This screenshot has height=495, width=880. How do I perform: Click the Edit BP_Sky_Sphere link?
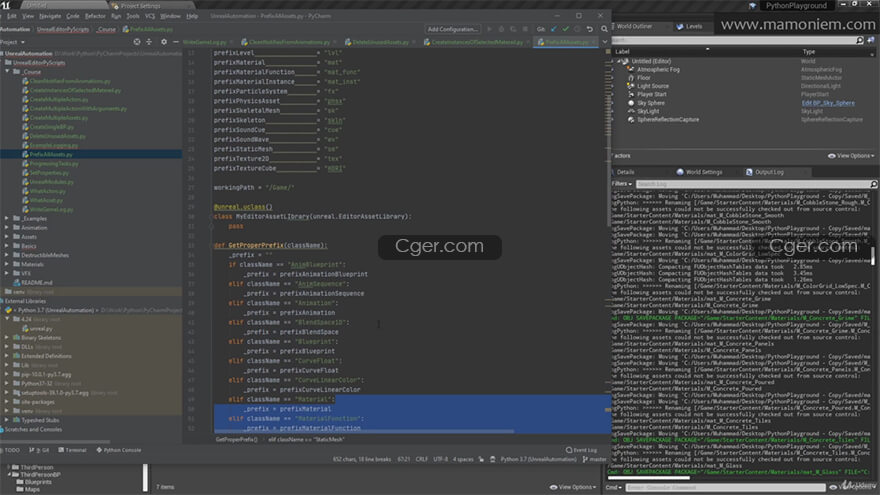point(828,103)
